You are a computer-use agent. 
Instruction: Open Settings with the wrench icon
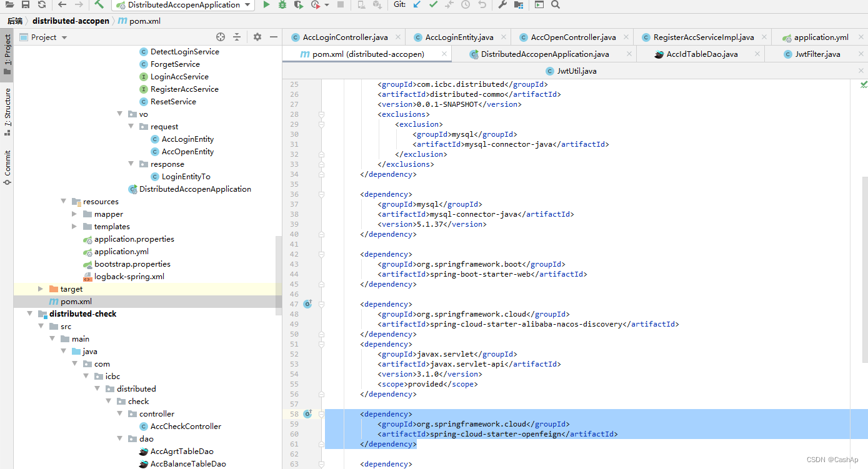(502, 4)
